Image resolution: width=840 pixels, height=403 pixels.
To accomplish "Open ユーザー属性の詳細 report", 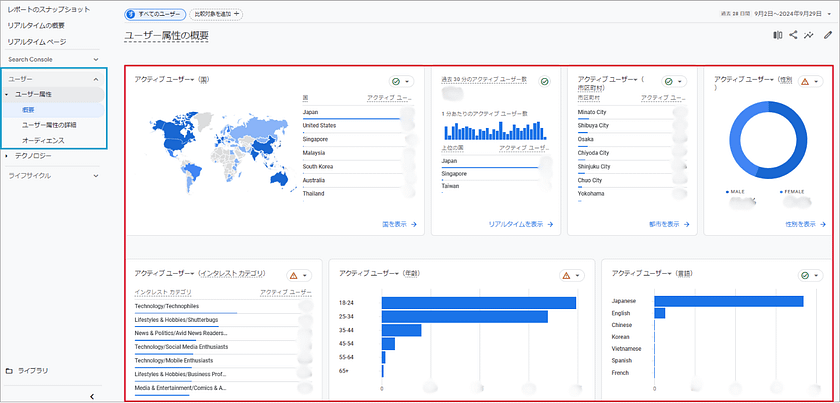I will point(48,125).
